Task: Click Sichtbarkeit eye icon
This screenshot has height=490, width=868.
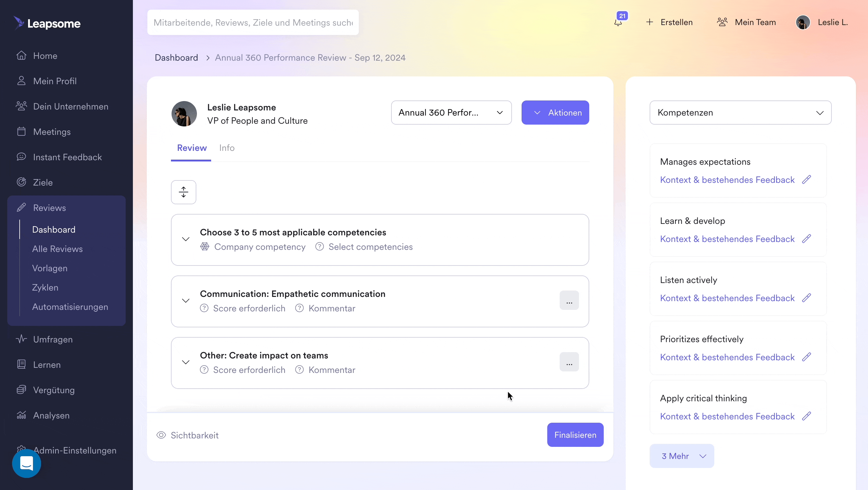Action: coord(161,435)
